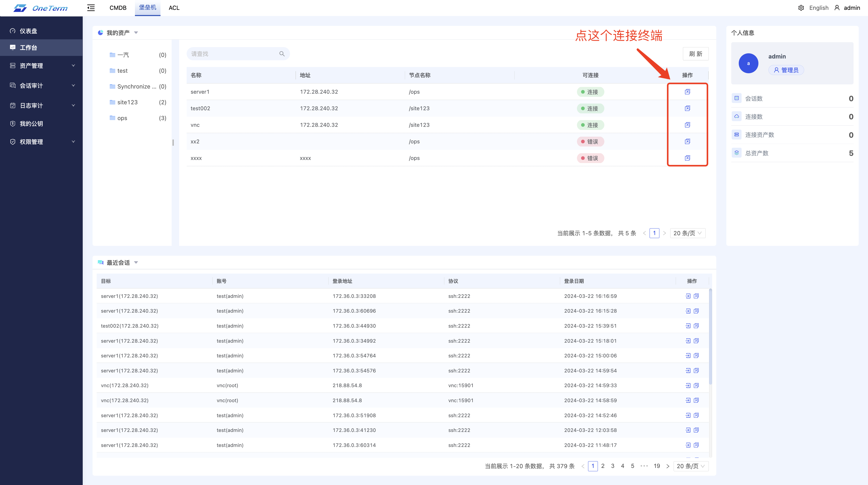Click search magnifier icon in asset search

[282, 54]
